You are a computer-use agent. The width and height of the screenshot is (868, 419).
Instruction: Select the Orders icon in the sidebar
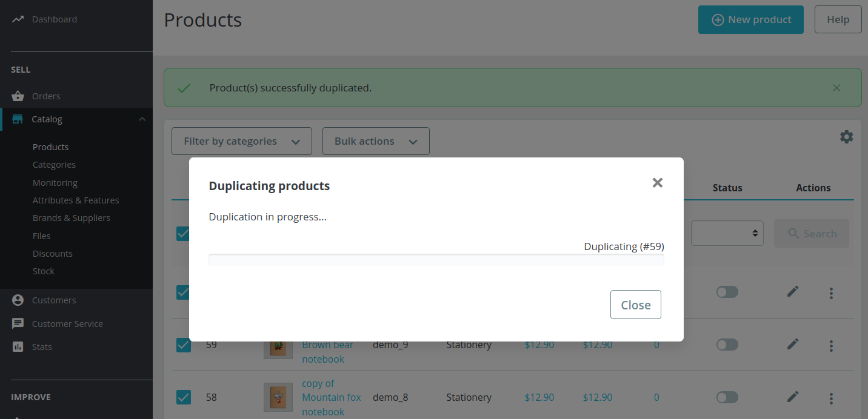(18, 96)
